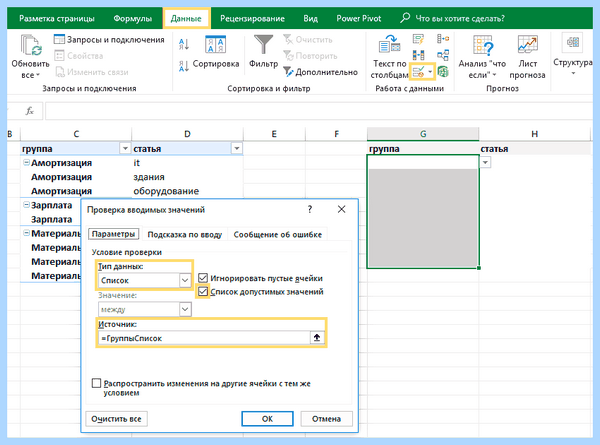The width and height of the screenshot is (600, 445).
Task: Click Reapply filter (Повторить)
Action: click(310, 56)
